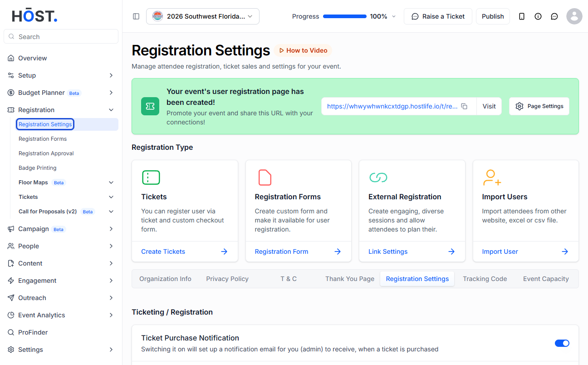
Task: Click the sidebar Search field
Action: 61,36
